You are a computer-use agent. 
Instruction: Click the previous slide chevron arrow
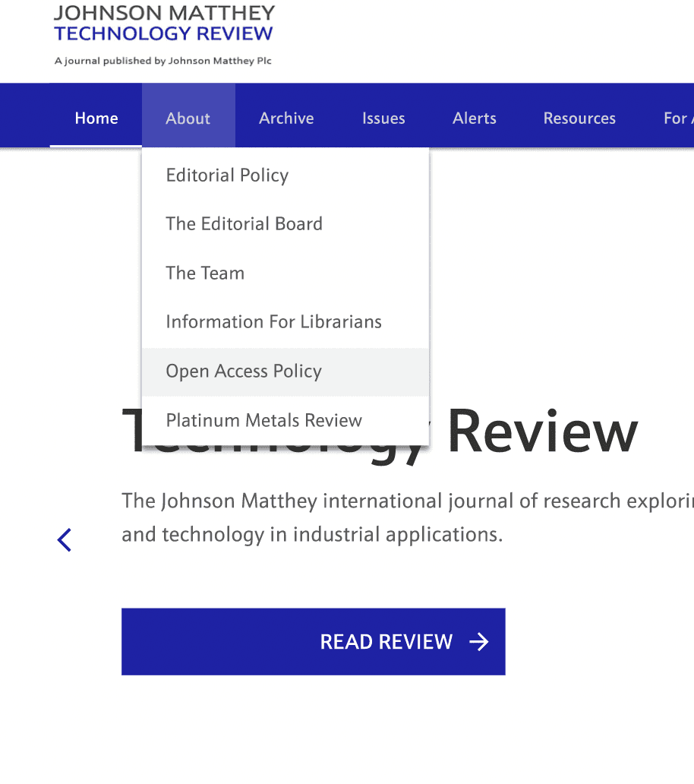65,540
